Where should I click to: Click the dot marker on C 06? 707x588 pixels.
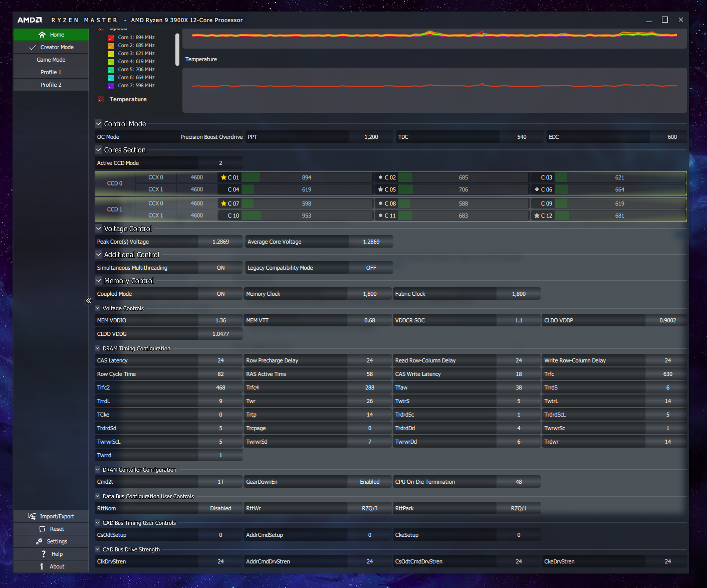point(537,189)
